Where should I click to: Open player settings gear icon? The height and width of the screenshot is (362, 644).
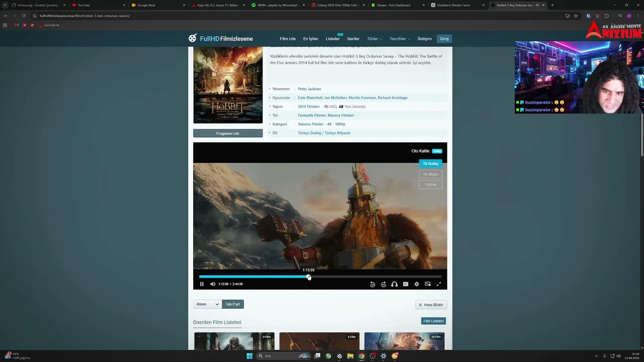417,284
